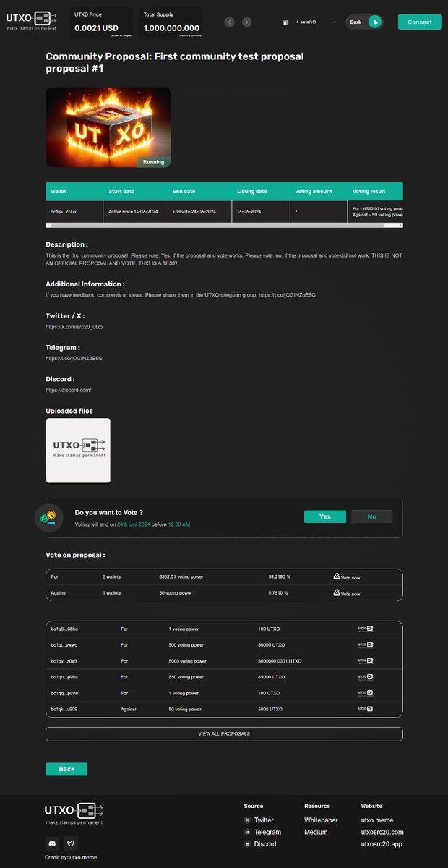
Task: Click the paper-plane icon beside footer Telegram
Action: (x=248, y=833)
